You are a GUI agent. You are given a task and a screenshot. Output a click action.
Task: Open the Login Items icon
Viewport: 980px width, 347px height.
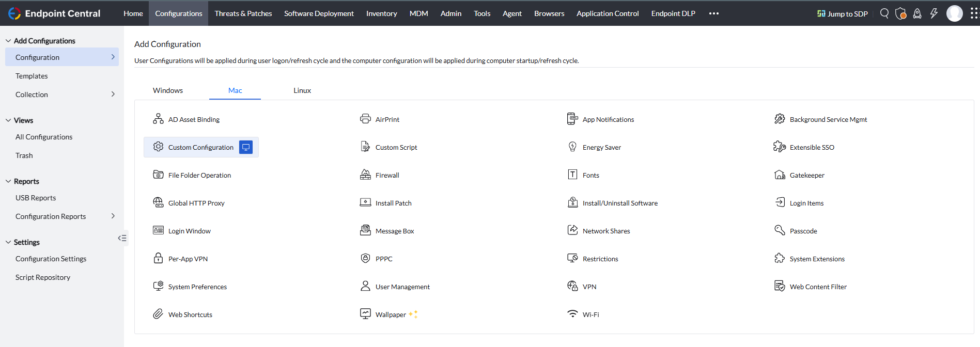(x=780, y=202)
